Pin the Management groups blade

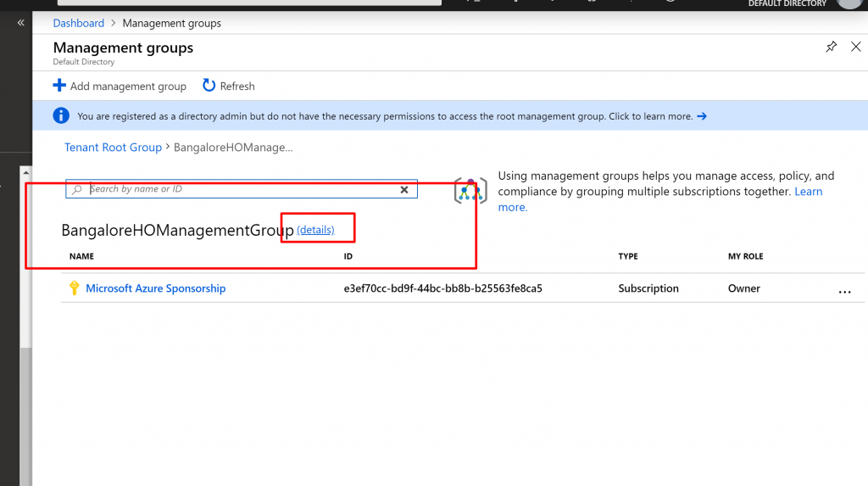coord(831,47)
